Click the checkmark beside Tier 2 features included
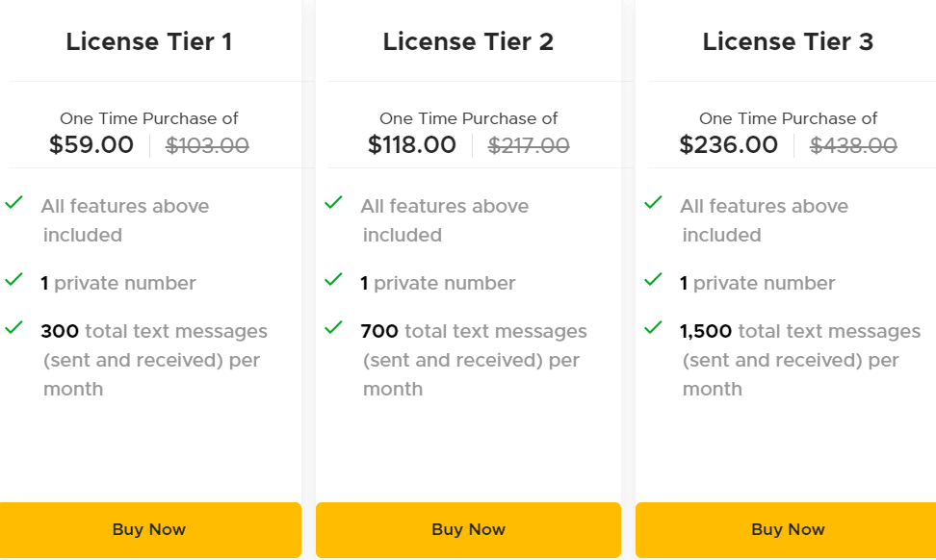This screenshot has width=936, height=560. pos(334,202)
